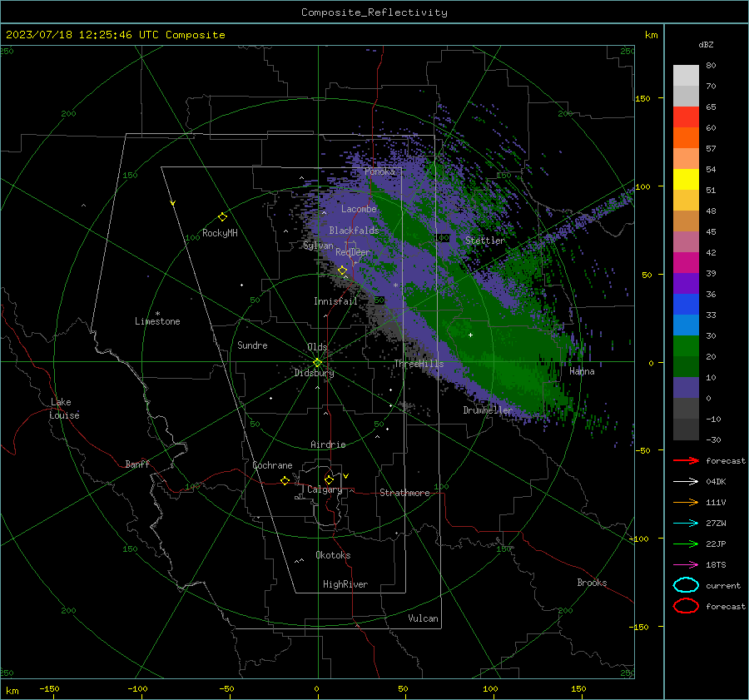Select the Strathmore label

pos(404,493)
